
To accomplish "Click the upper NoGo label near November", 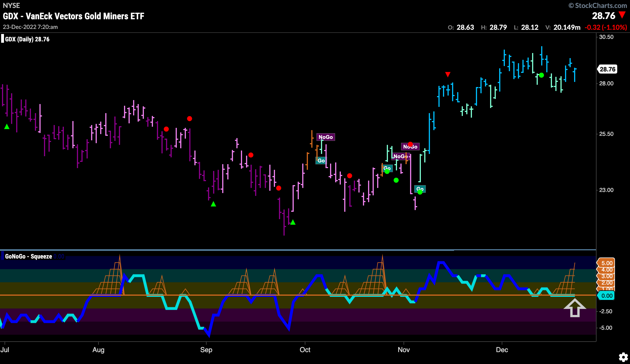I will click(x=410, y=146).
